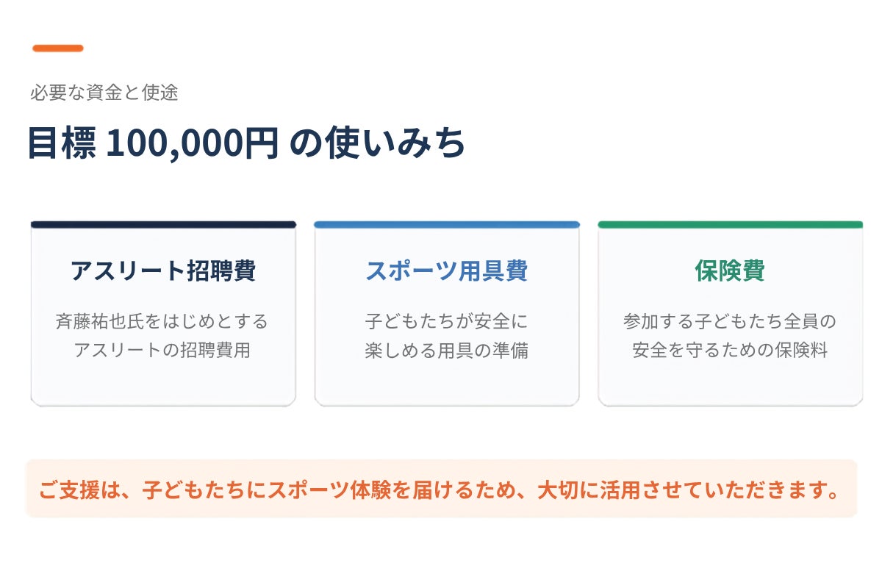Click the 100,000円 amount in the heading
Image resolution: width=882 pixels, height=588 pixels.
pos(193,143)
